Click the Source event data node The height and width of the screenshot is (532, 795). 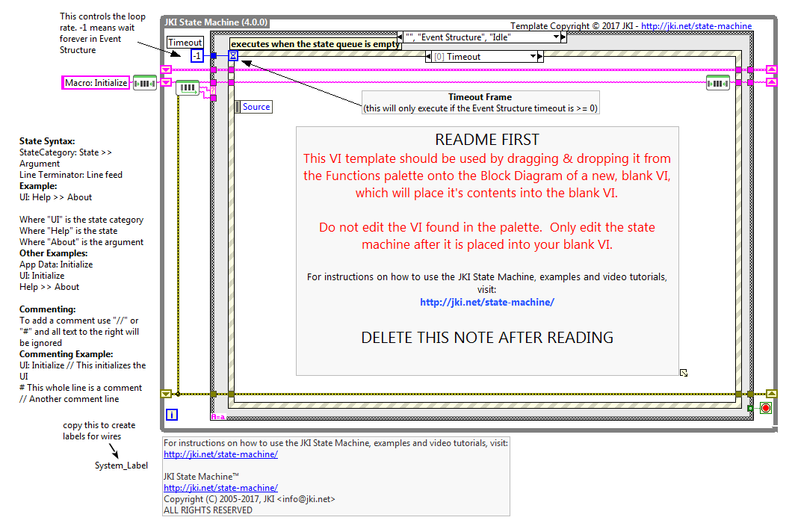[253, 107]
